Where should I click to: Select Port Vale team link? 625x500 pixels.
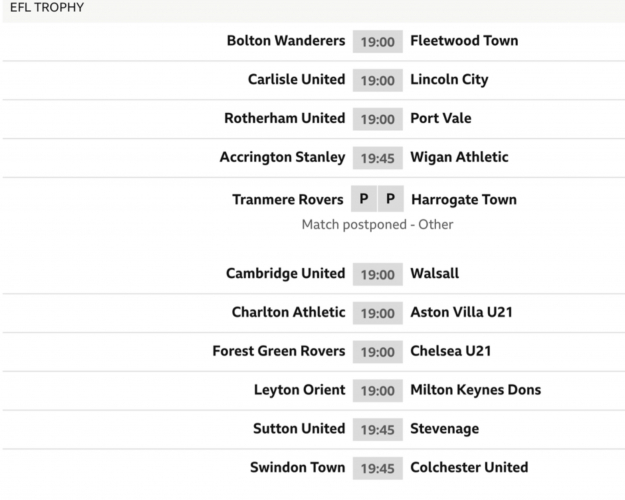click(440, 118)
